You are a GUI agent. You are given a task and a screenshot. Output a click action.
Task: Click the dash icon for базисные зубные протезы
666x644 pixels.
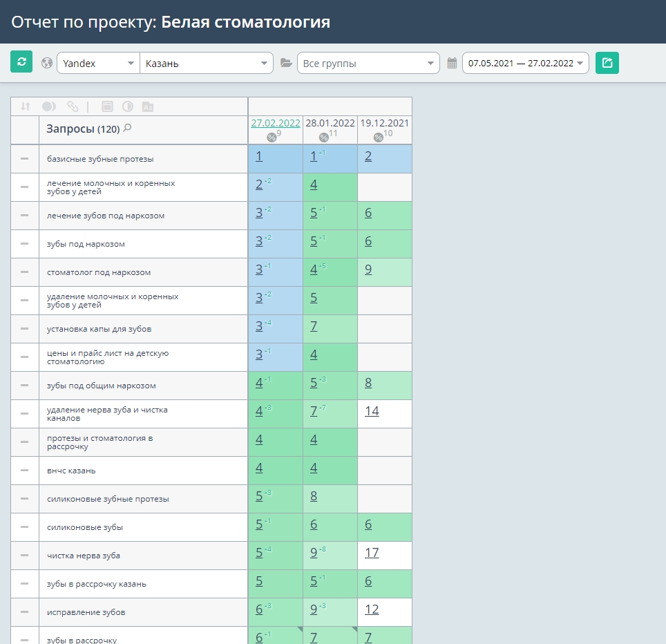pos(25,159)
